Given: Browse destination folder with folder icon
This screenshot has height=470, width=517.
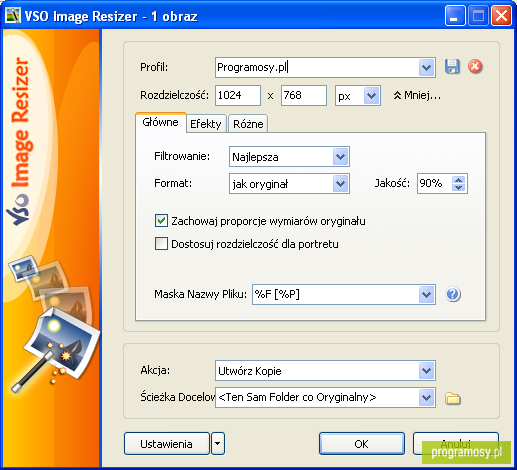Looking at the screenshot, I should 453,398.
